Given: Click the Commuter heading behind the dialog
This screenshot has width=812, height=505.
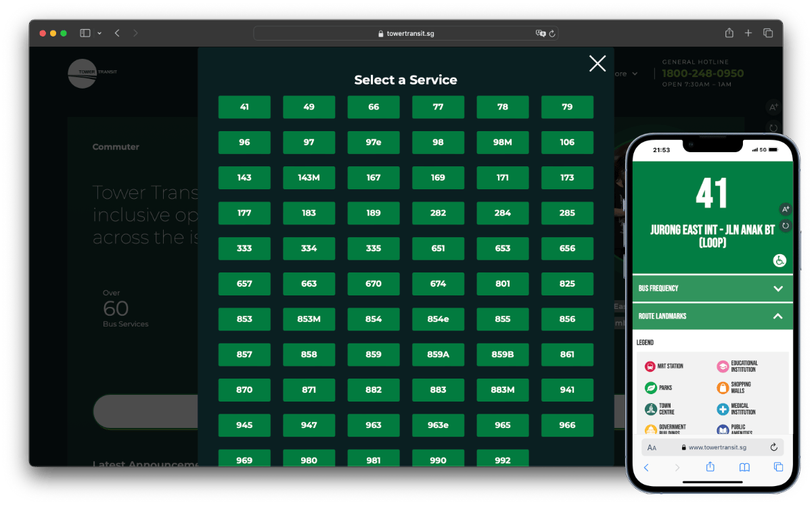Looking at the screenshot, I should [116, 147].
